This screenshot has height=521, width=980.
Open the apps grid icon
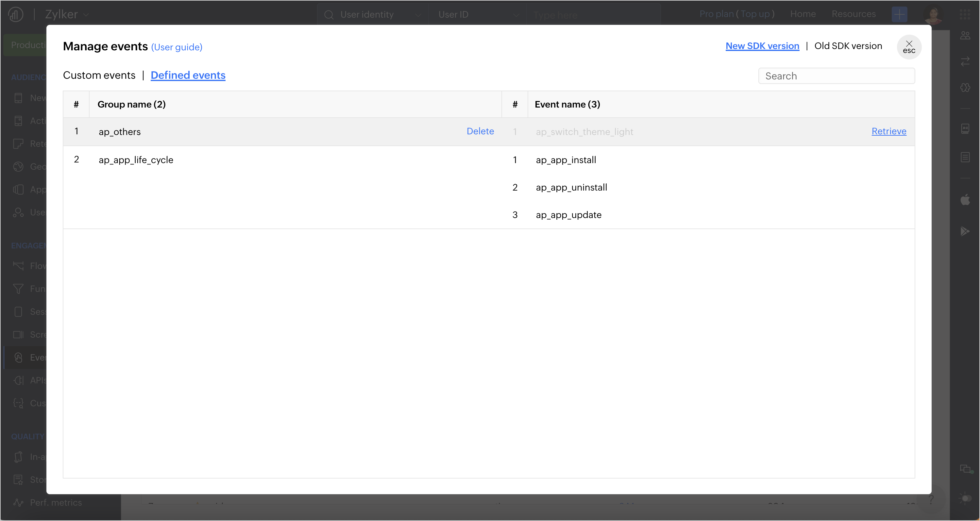tap(965, 14)
